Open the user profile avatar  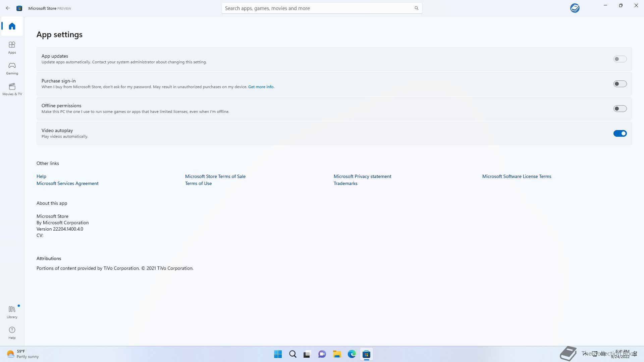click(575, 8)
